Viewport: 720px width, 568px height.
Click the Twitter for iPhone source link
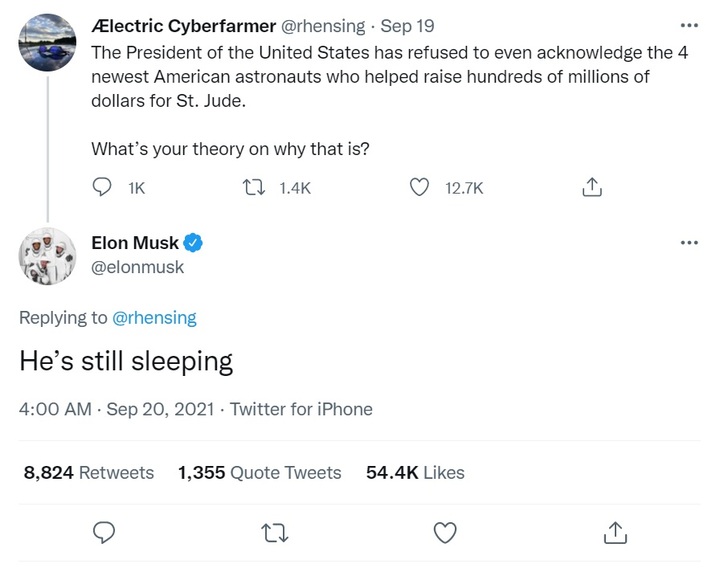pos(301,409)
